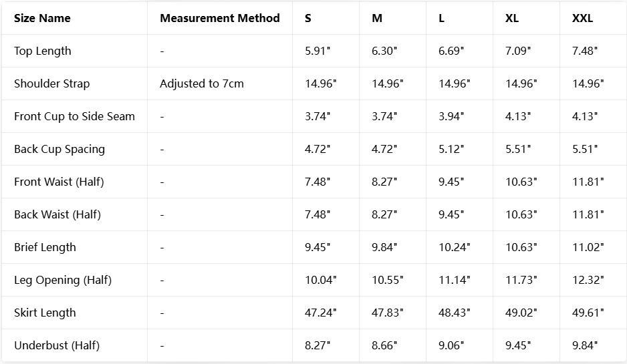This screenshot has height=364, width=627.
Task: Click the Back Waist (Half) row label
Action: (57, 215)
